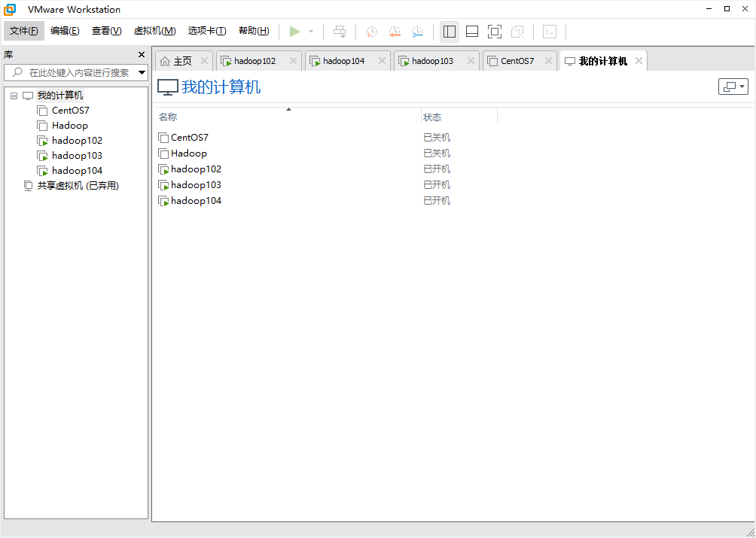Select 共享虚拟机 (已弃用) tree item
This screenshot has height=538, width=756.
[78, 185]
